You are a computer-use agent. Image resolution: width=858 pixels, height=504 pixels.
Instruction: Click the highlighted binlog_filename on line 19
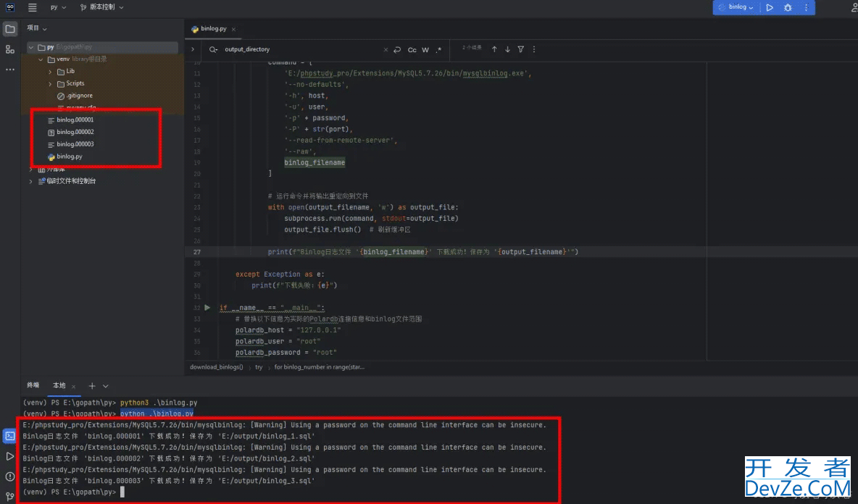315,162
